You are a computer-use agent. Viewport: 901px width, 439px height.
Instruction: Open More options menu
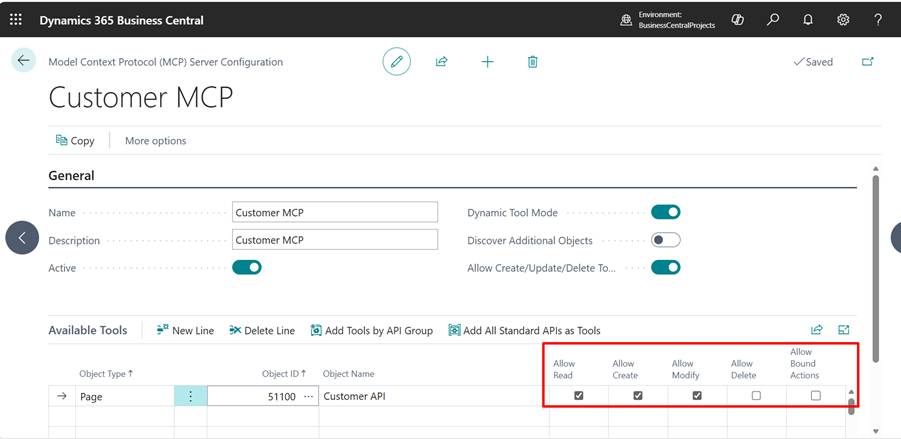(156, 141)
